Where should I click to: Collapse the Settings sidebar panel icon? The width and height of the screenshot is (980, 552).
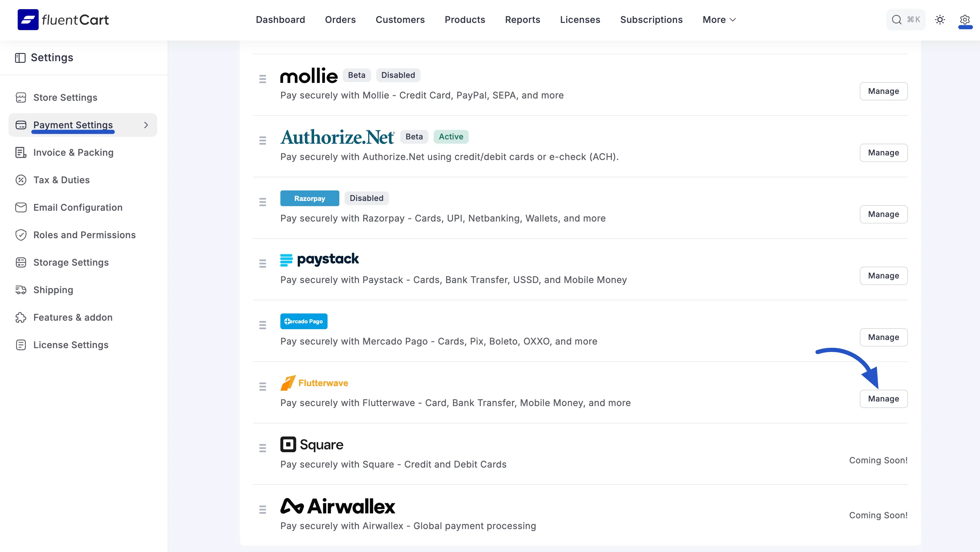point(20,58)
